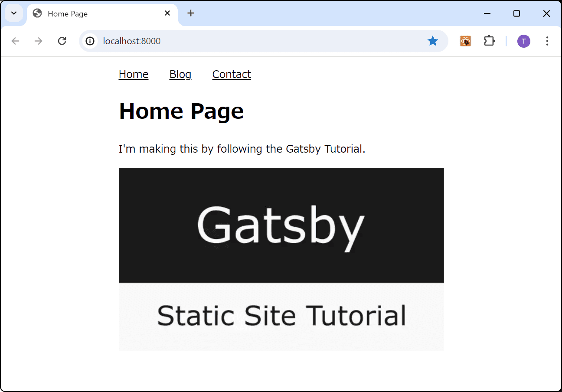Open the Blog link
The height and width of the screenshot is (392, 562).
tap(180, 74)
